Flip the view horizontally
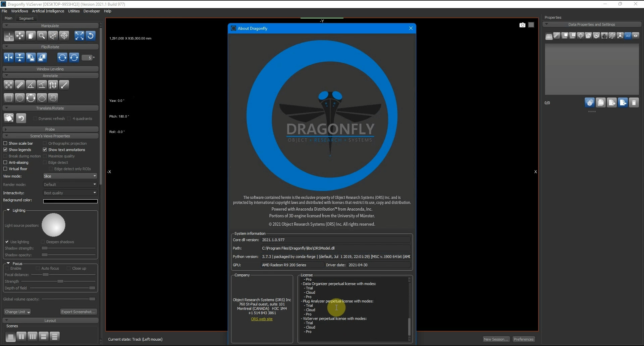The width and height of the screenshot is (644, 346). [x=9, y=58]
